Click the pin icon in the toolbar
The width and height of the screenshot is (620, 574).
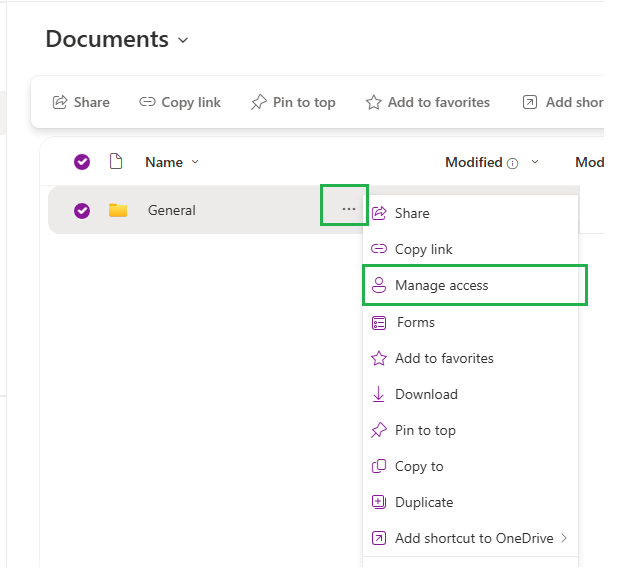259,102
